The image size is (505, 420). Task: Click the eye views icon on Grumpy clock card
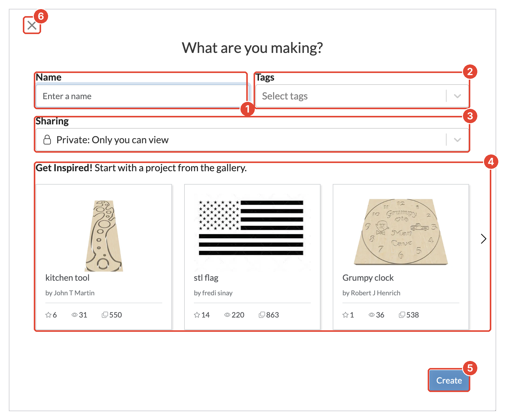click(x=372, y=315)
